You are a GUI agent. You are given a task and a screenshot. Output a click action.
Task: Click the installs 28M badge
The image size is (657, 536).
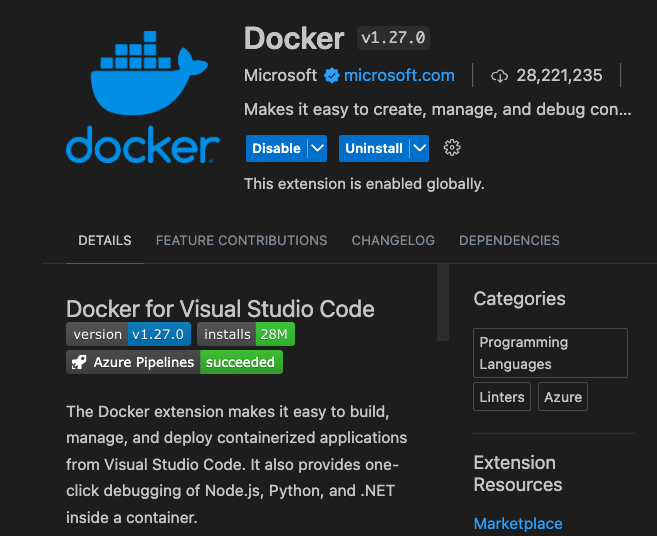point(246,334)
